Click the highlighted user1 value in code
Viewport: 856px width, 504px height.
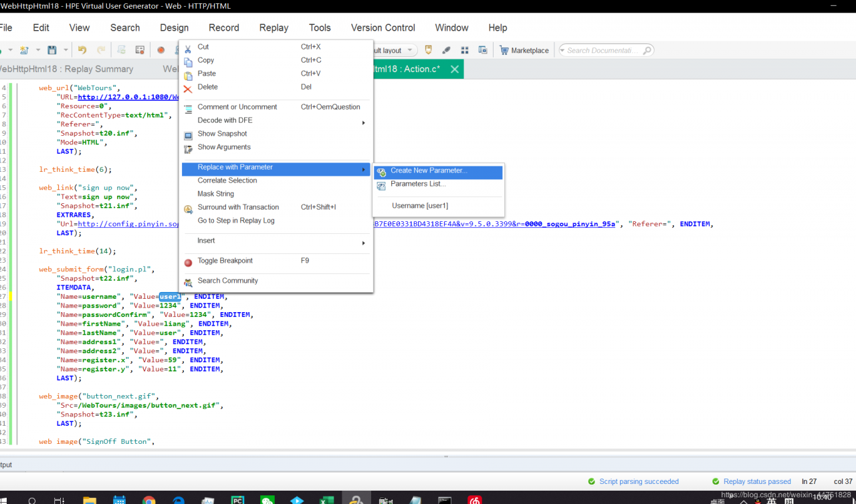(170, 296)
